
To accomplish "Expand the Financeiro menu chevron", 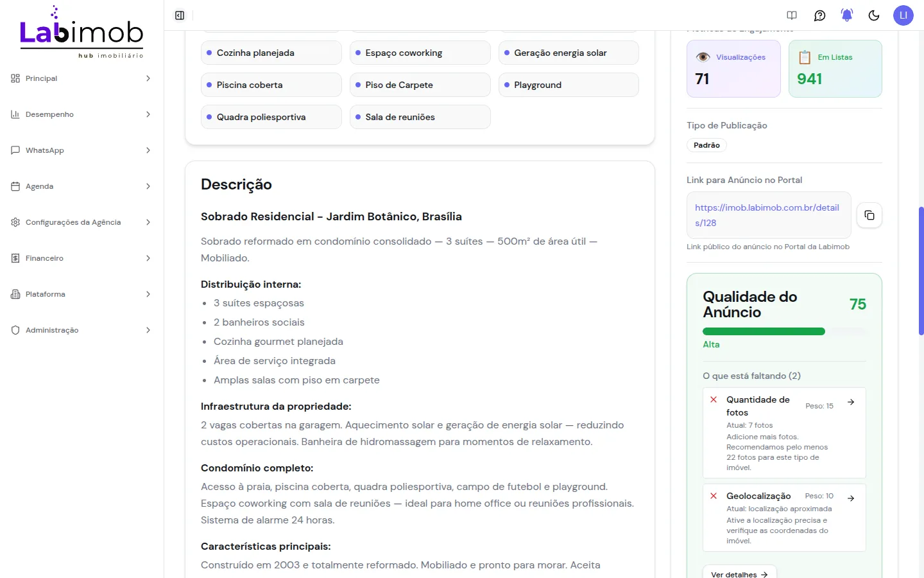I will [148, 258].
